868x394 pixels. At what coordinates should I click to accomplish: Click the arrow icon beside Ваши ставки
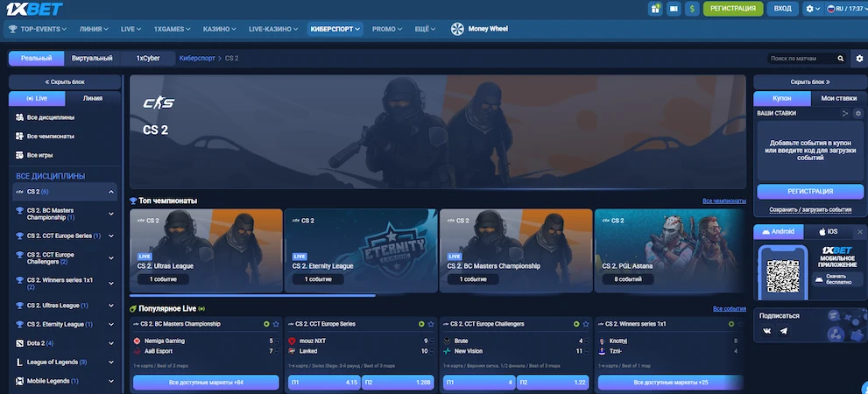click(x=844, y=114)
